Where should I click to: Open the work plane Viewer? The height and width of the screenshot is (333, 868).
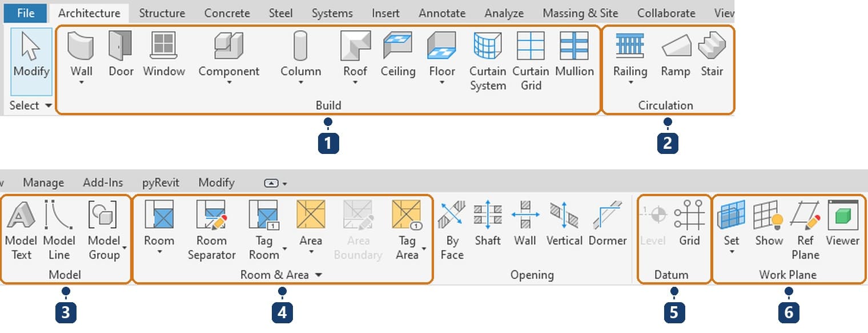pyautogui.click(x=843, y=224)
